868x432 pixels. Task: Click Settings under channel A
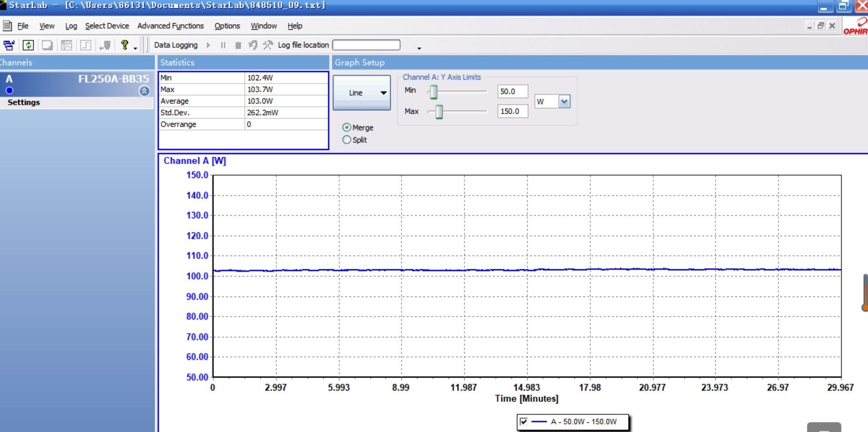[24, 103]
